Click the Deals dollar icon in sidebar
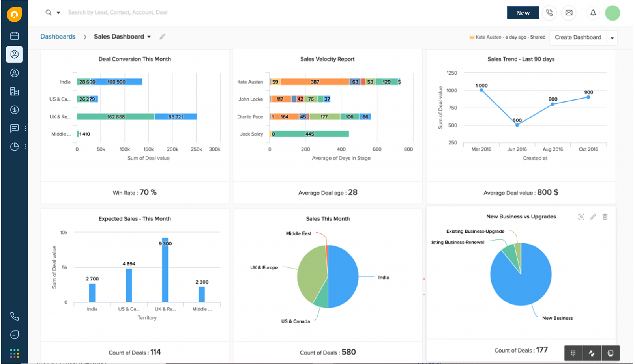The height and width of the screenshot is (364, 635). pyautogui.click(x=14, y=110)
